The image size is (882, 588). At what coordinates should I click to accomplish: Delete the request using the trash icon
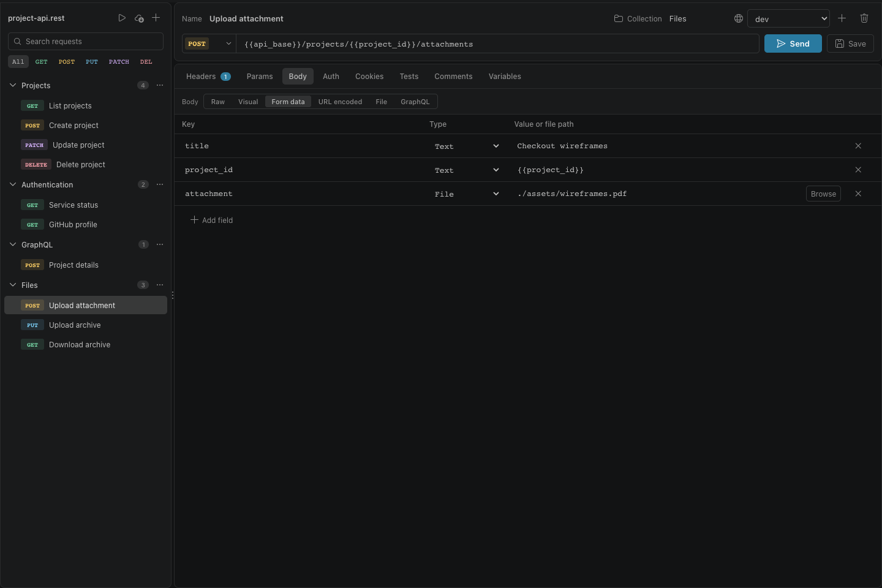click(864, 18)
